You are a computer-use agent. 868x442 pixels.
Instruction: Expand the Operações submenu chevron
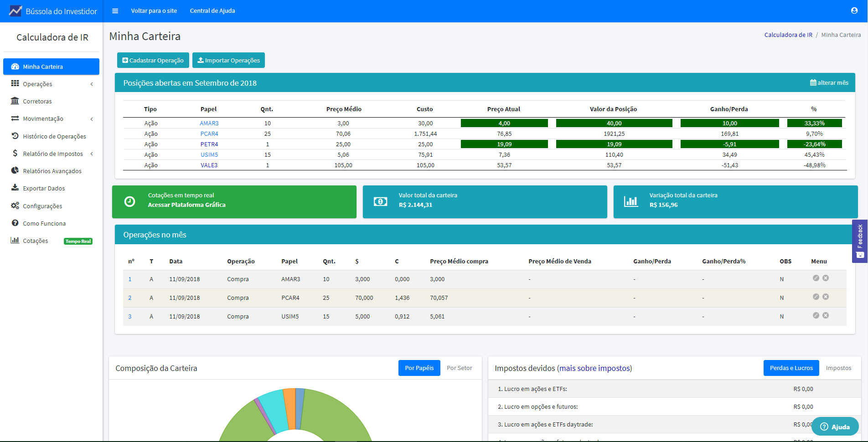pyautogui.click(x=92, y=84)
